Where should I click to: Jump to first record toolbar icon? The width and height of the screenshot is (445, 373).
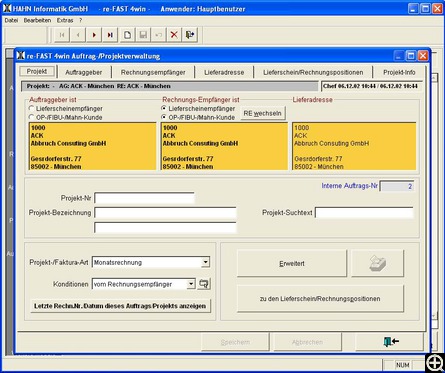[x=62, y=35]
